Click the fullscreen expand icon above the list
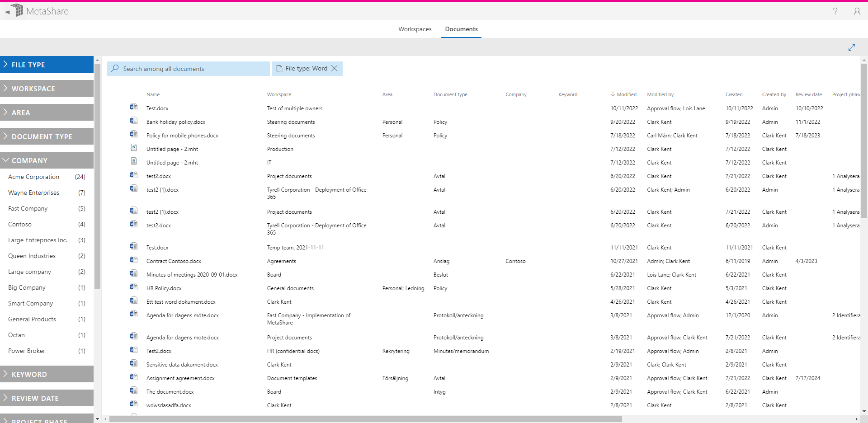The width and height of the screenshot is (868, 423). (x=852, y=47)
